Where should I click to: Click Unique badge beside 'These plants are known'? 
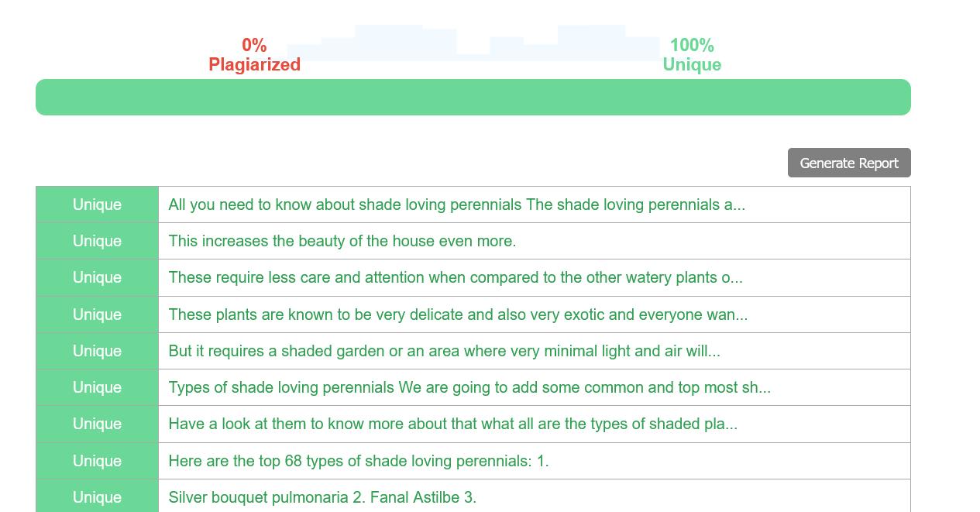pyautogui.click(x=97, y=314)
